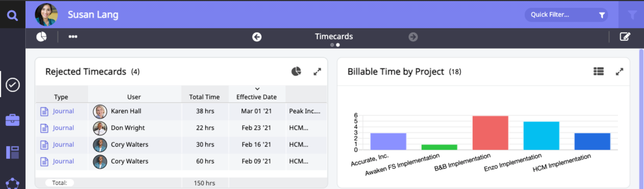This screenshot has height=189, width=644.
Task: Sort by Effective Date column header
Action: tap(256, 97)
